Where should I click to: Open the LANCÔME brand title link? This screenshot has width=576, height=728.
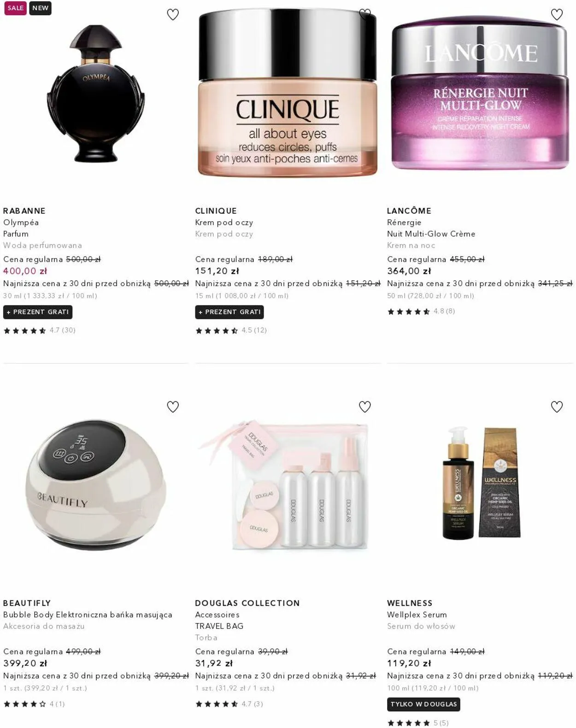(x=409, y=211)
